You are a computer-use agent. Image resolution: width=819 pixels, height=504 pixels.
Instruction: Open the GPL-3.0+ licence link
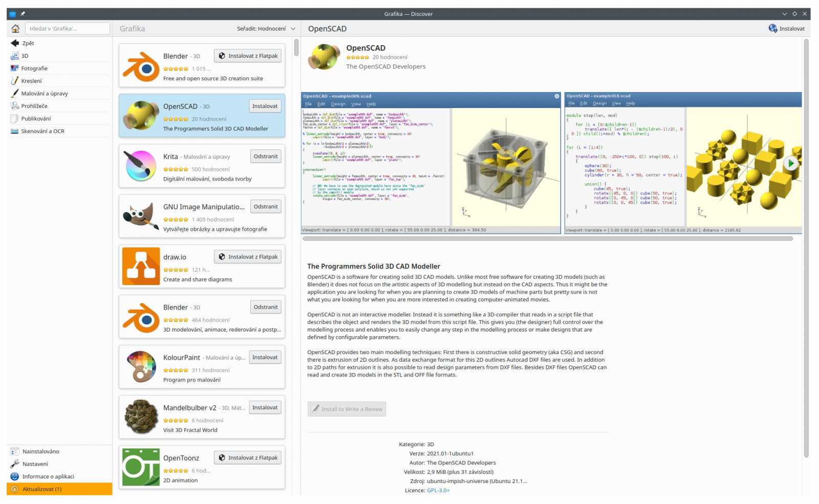click(x=438, y=490)
